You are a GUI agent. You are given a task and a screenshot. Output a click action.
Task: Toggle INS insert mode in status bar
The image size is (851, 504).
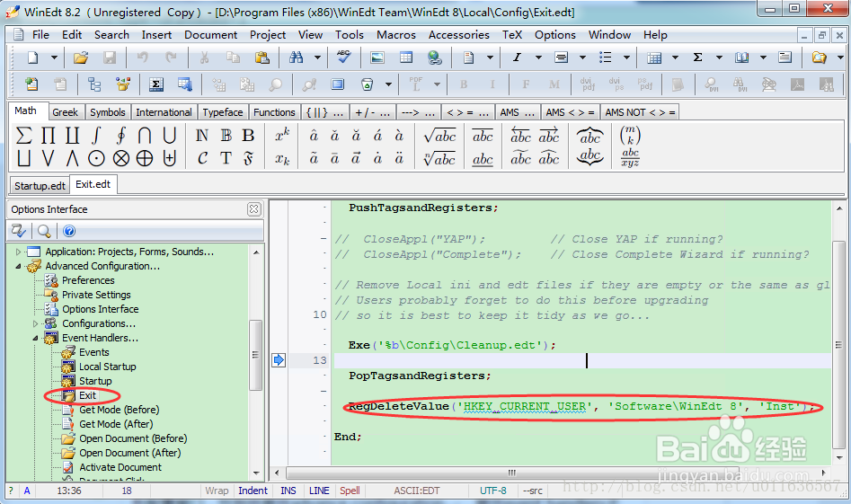tap(288, 491)
